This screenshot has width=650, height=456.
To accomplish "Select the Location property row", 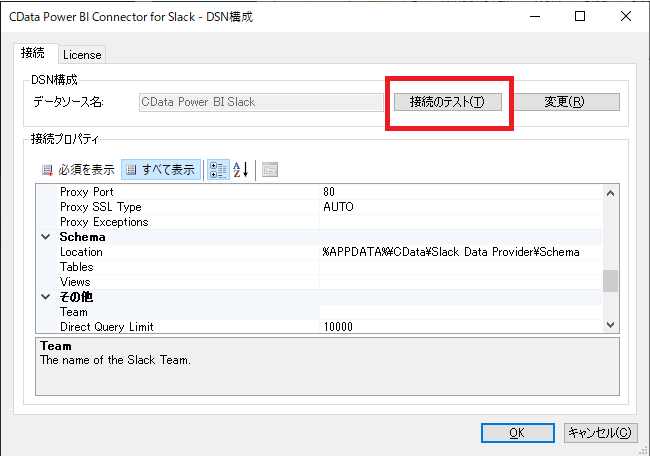I will pyautogui.click(x=319, y=252).
